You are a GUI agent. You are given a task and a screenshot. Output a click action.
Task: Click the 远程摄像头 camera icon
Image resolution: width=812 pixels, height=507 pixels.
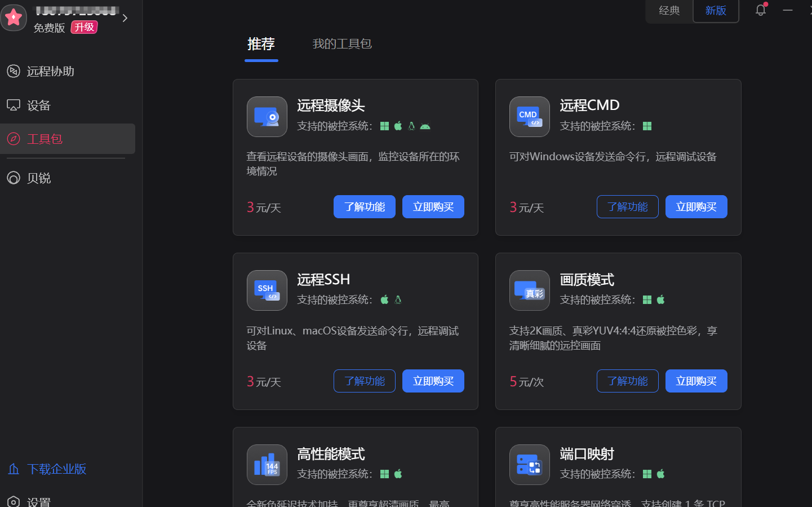[x=267, y=117]
